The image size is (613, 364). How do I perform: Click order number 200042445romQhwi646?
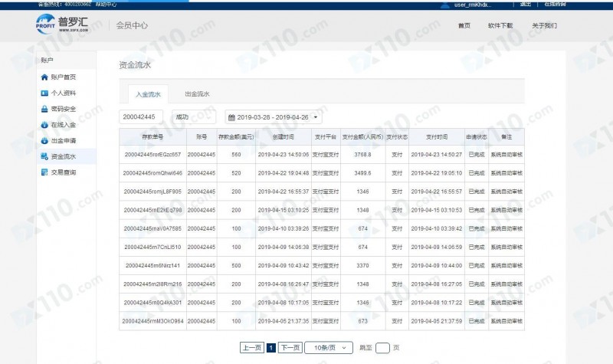coord(152,173)
